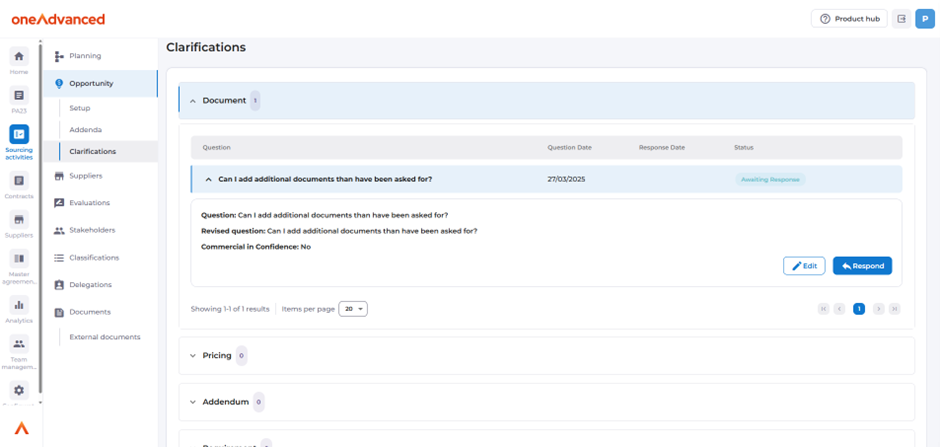Click the Question Date column header
Screen dimensions: 940x447
click(x=570, y=147)
